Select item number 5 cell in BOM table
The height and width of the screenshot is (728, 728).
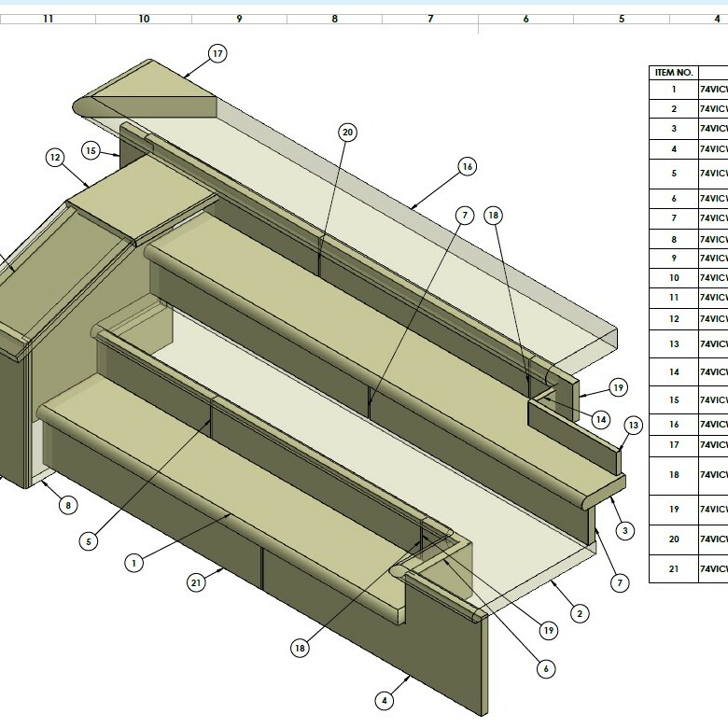point(674,174)
